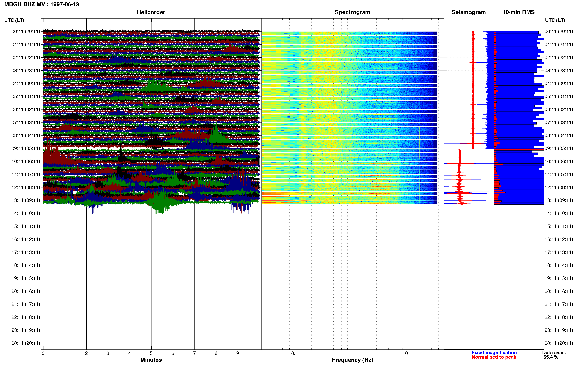Click the 'Helicorder' panel heading
588x368 pixels.
click(x=151, y=12)
